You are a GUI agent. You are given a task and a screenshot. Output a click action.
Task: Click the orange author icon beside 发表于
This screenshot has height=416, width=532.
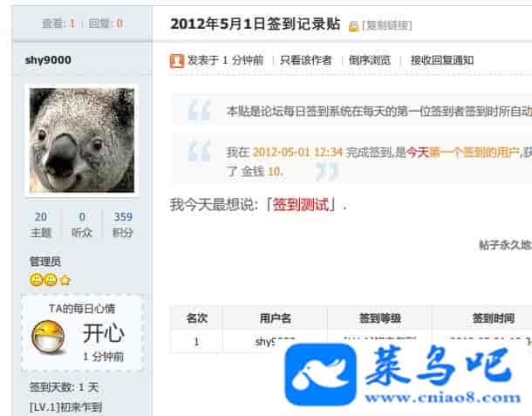pyautogui.click(x=177, y=61)
